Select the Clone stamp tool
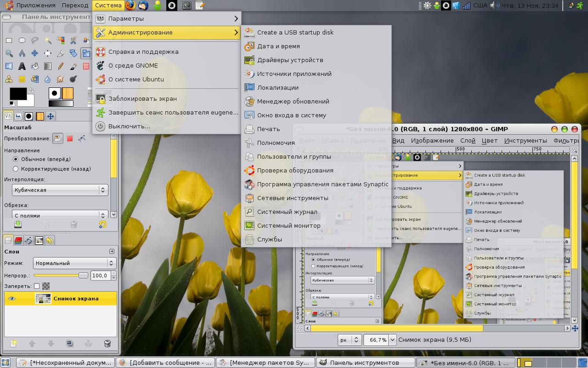This screenshot has width=588, height=368. pos(9,79)
